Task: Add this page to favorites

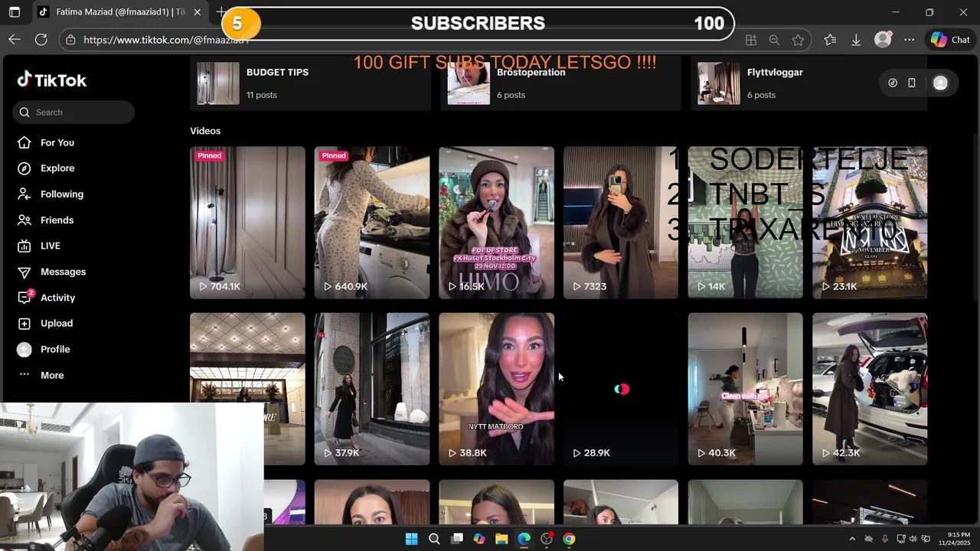Action: (x=799, y=40)
